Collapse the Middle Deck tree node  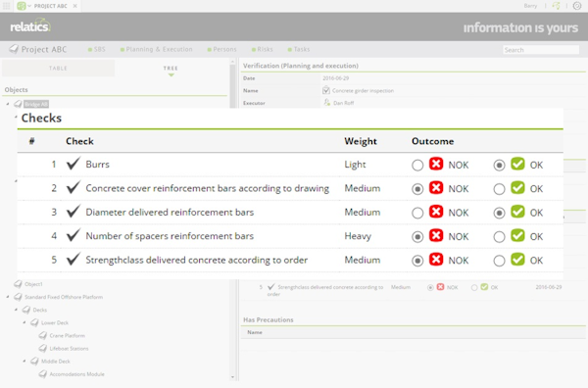(24, 361)
